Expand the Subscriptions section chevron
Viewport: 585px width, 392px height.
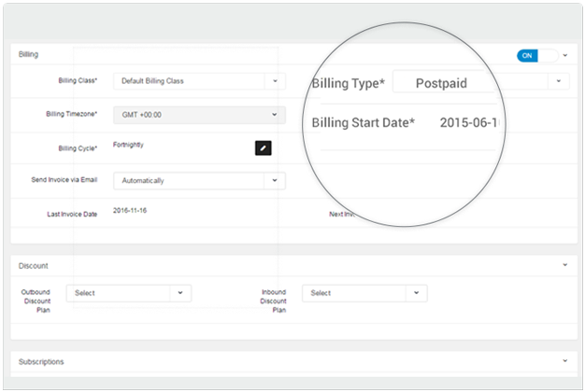(x=565, y=360)
